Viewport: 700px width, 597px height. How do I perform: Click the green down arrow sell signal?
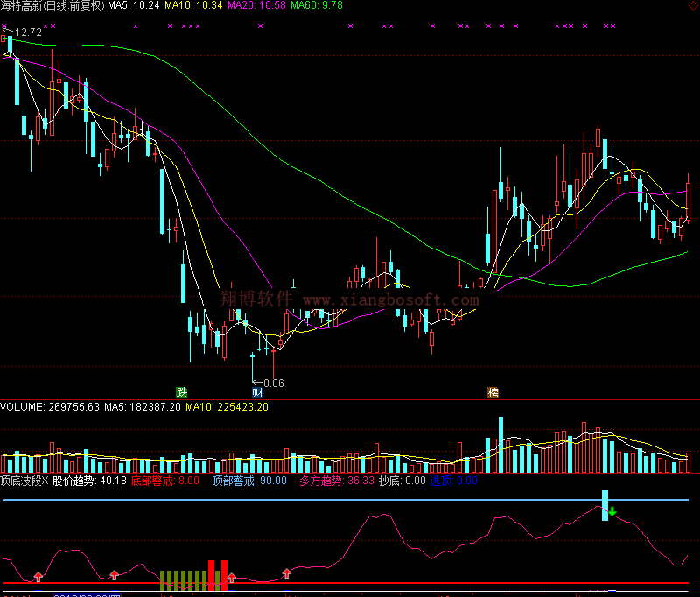[x=613, y=511]
